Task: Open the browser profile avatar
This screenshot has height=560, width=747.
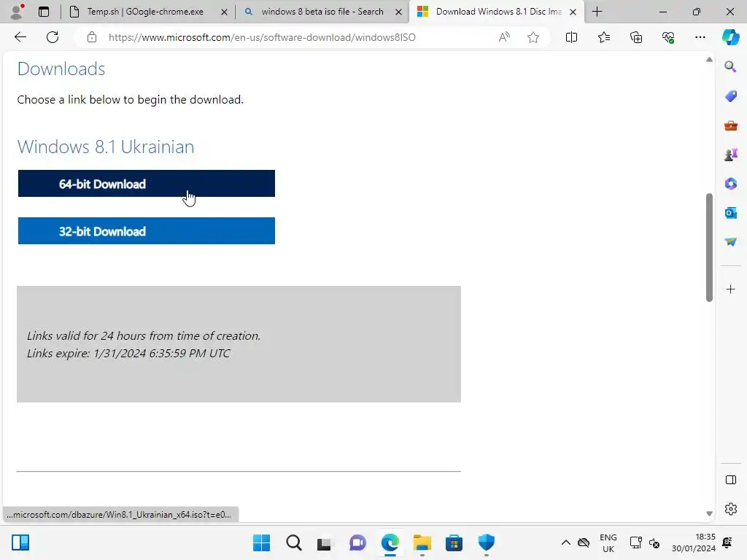Action: point(18,12)
